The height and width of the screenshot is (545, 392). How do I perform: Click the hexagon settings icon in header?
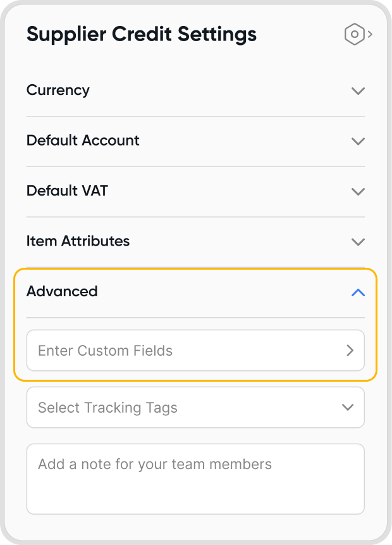click(355, 34)
